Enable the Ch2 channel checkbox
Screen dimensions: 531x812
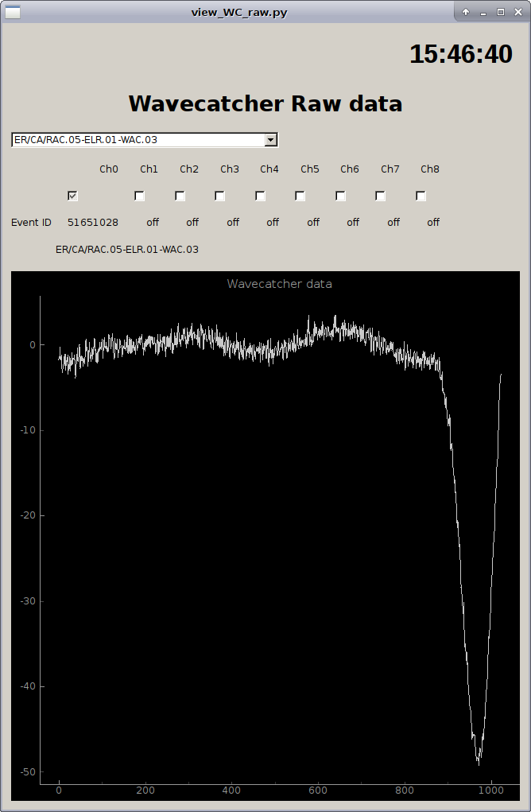(180, 196)
